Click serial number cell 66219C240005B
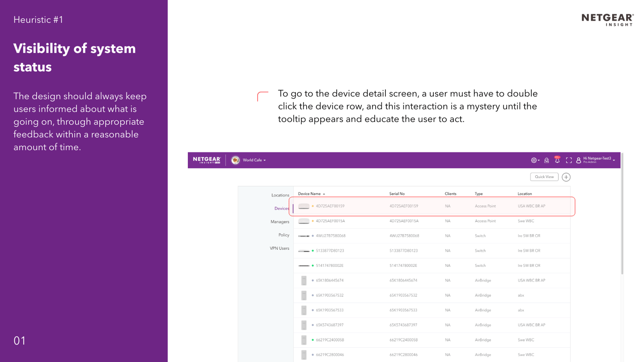 click(404, 340)
